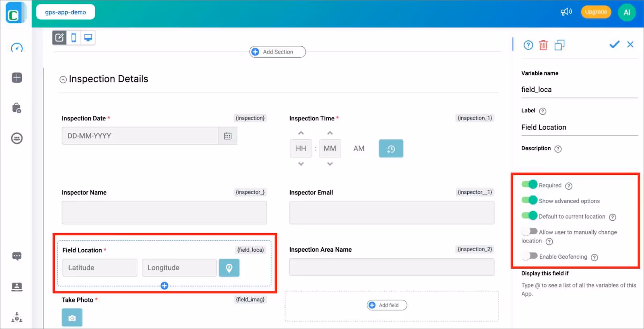644x329 pixels.
Task: Click the map pin location button
Action: click(x=229, y=268)
